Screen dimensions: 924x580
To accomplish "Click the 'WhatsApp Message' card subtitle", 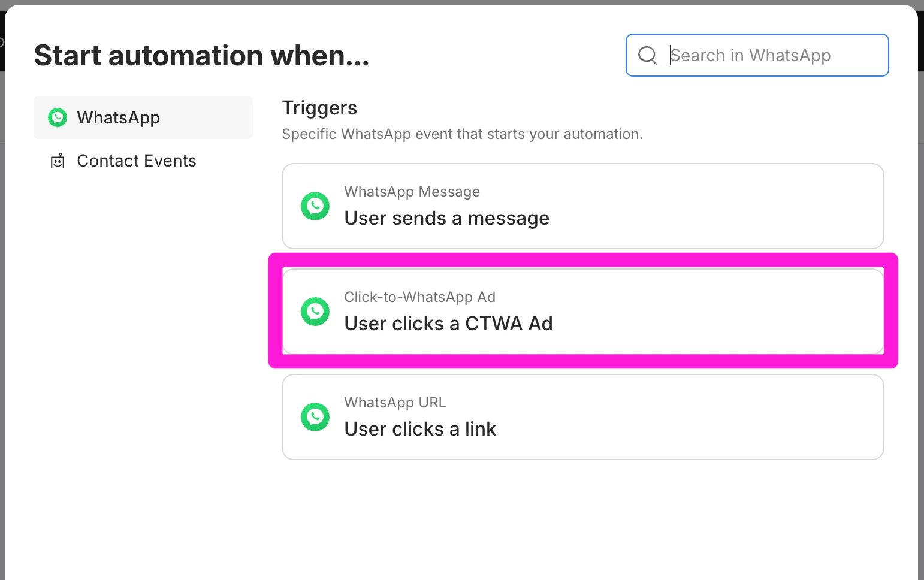I will pyautogui.click(x=412, y=192).
